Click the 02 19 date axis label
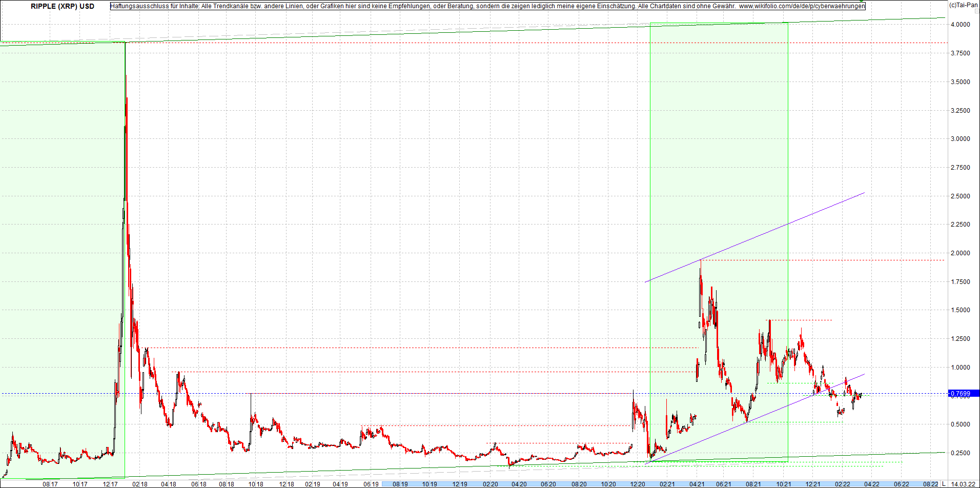 (313, 484)
